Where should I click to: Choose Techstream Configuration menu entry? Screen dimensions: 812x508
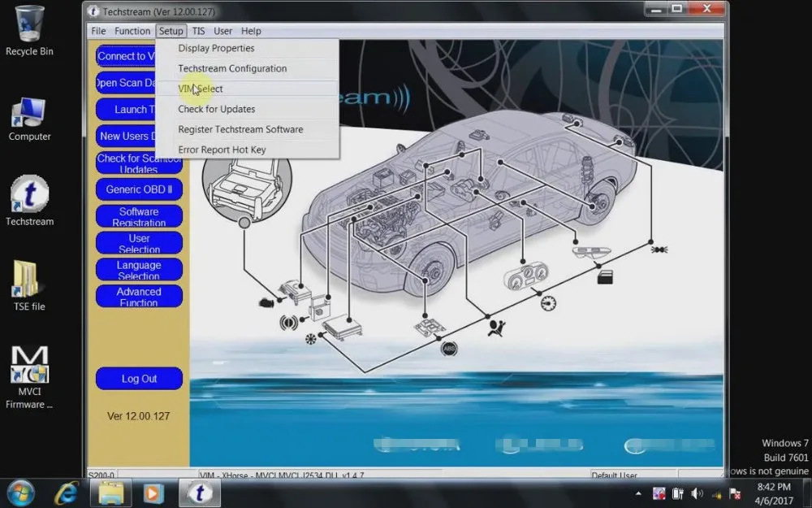247,68
